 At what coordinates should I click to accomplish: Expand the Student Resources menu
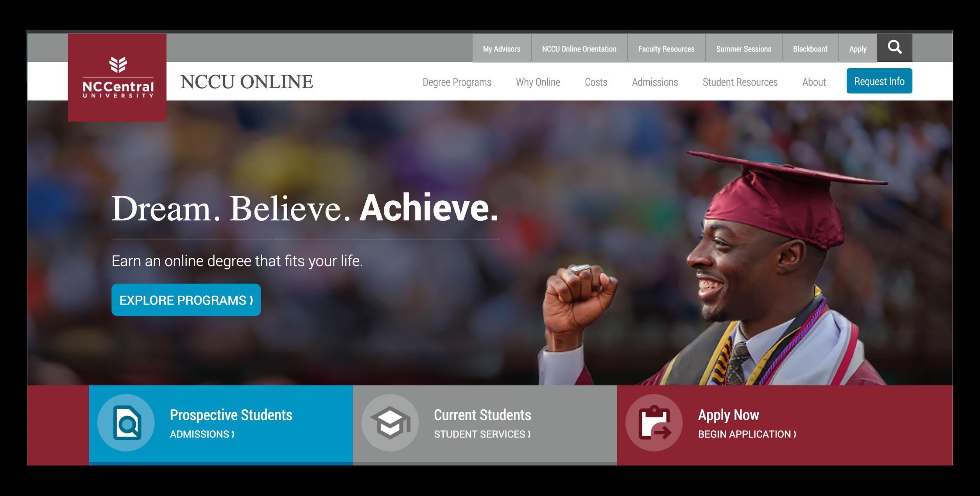coord(740,82)
